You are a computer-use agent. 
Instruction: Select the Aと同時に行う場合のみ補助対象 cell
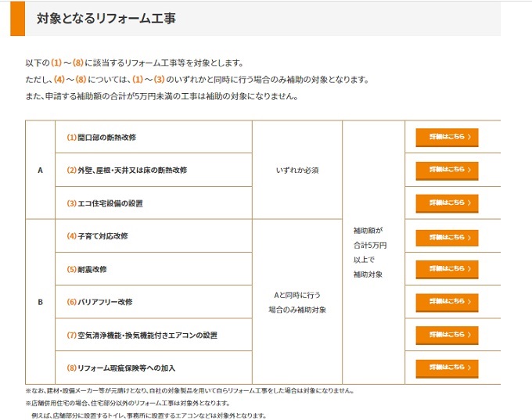297,302
